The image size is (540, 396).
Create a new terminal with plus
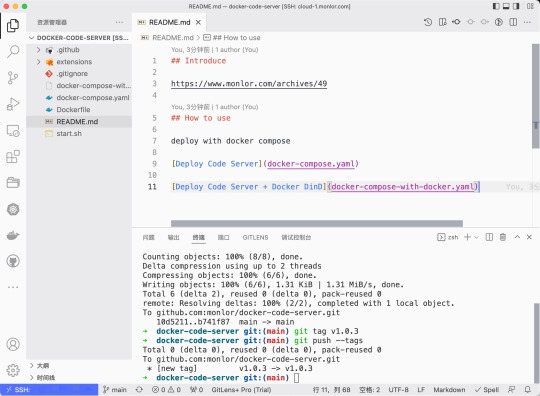[467, 237]
